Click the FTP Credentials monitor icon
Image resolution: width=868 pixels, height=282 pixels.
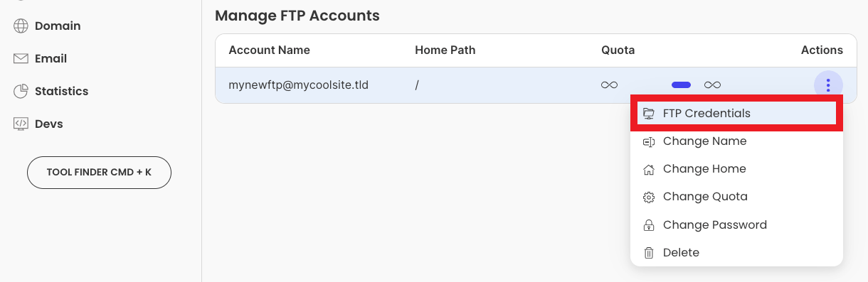click(x=648, y=114)
